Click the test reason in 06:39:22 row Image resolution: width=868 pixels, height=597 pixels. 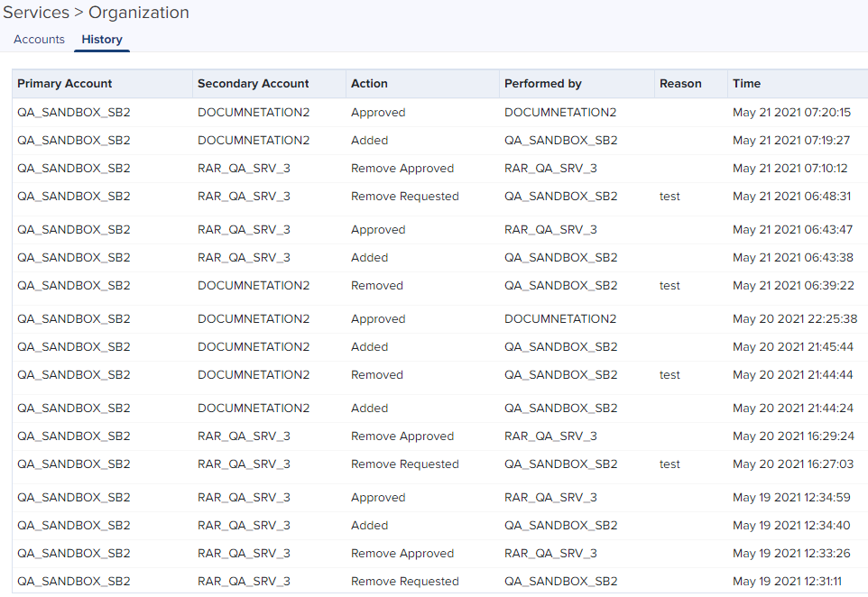669,286
